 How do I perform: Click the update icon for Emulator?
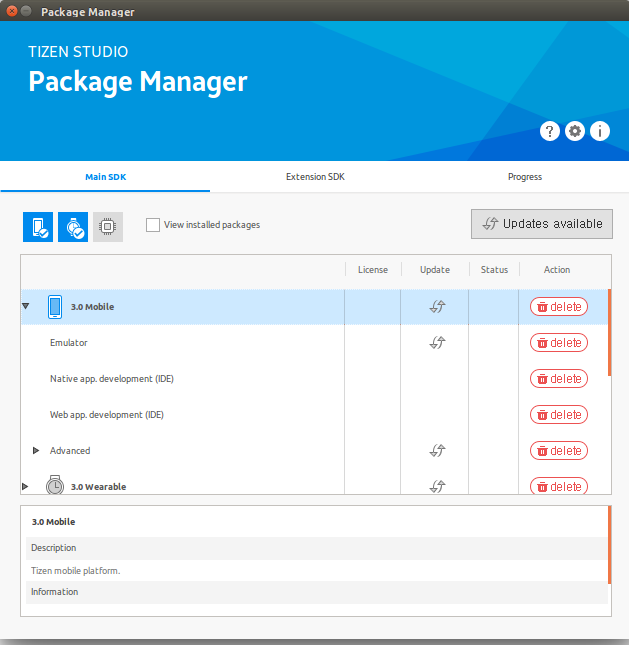pyautogui.click(x=436, y=343)
